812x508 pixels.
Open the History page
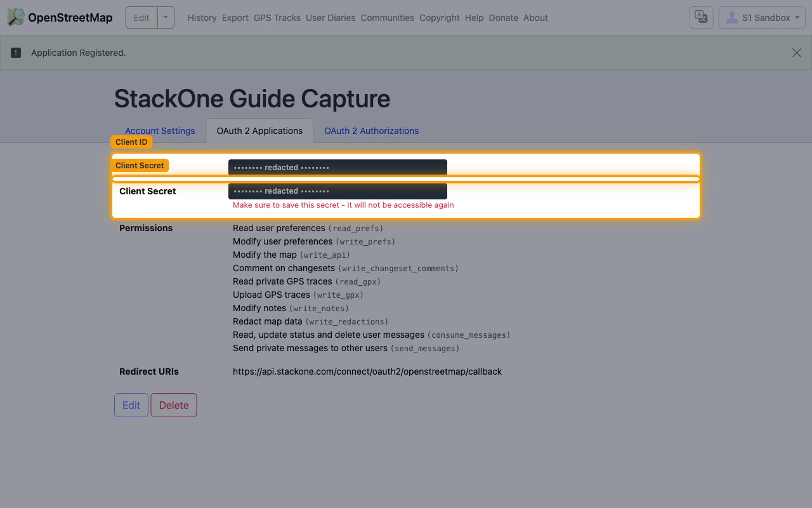tap(202, 18)
